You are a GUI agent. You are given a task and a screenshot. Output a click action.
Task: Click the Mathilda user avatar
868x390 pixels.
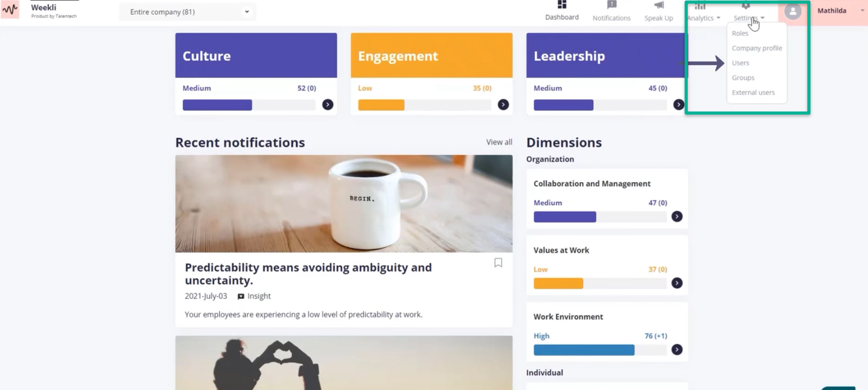(x=793, y=11)
